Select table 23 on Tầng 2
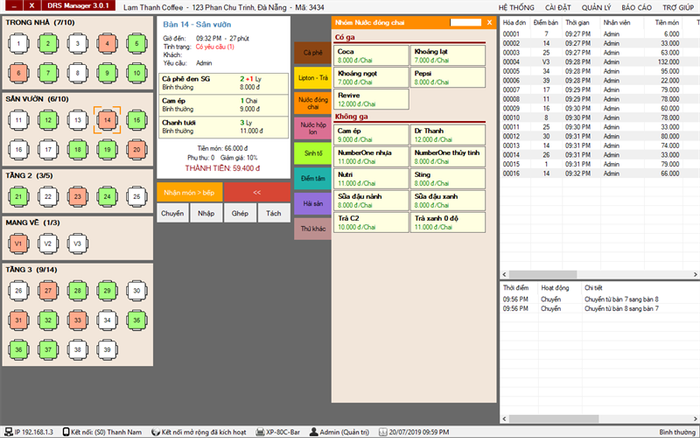This screenshot has width=700, height=438. click(77, 196)
